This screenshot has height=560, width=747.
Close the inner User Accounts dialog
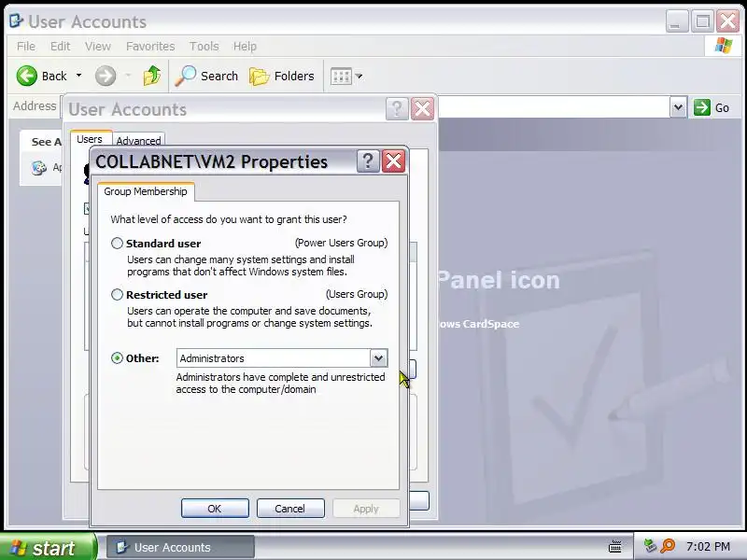click(423, 109)
